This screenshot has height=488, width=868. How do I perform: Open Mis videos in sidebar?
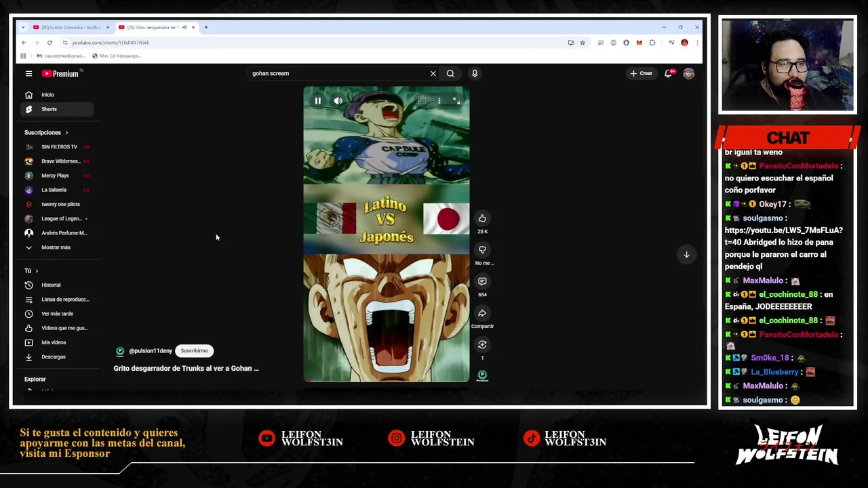tap(57, 342)
